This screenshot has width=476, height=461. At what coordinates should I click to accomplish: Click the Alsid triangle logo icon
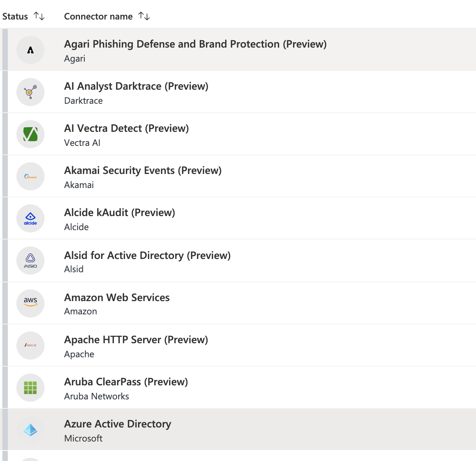click(30, 261)
